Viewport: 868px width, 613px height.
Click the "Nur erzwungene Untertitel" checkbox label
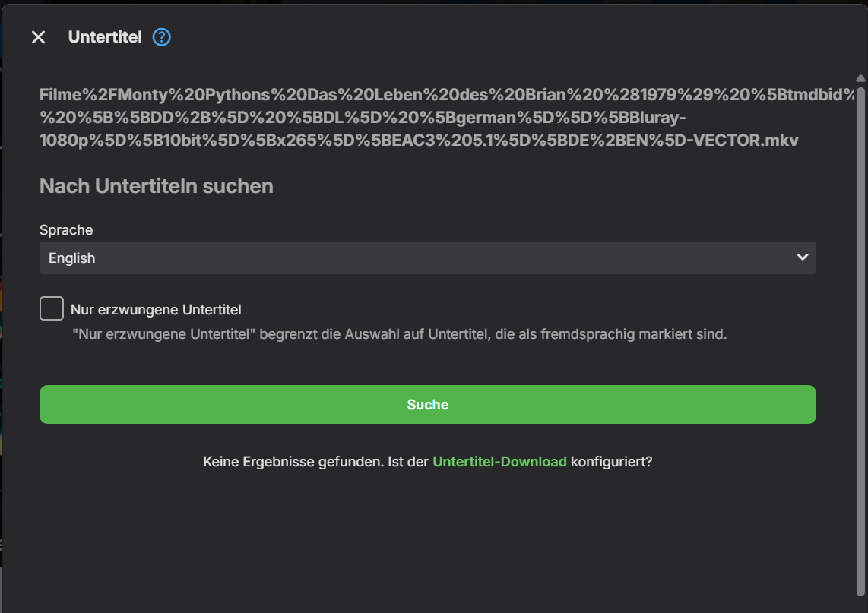[156, 310]
